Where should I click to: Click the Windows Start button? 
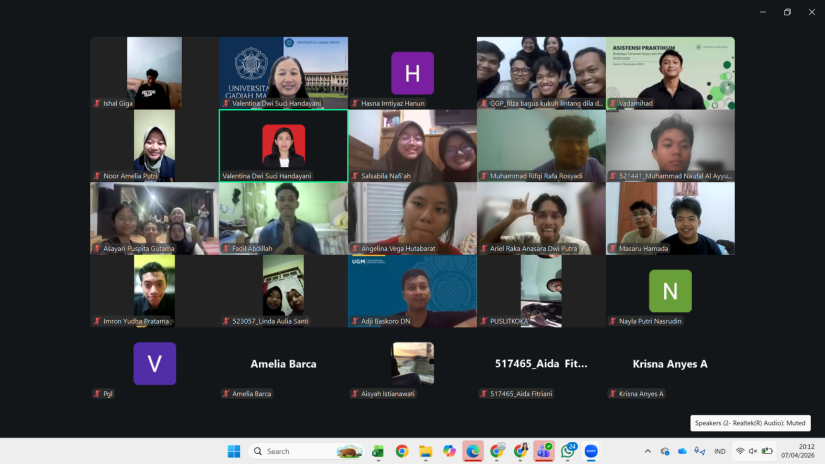click(233, 451)
